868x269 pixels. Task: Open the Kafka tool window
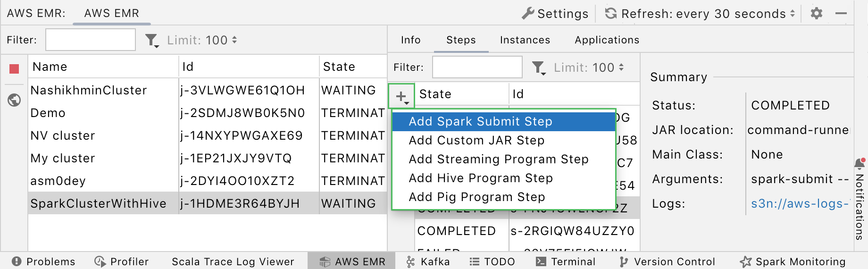pyautogui.click(x=428, y=261)
